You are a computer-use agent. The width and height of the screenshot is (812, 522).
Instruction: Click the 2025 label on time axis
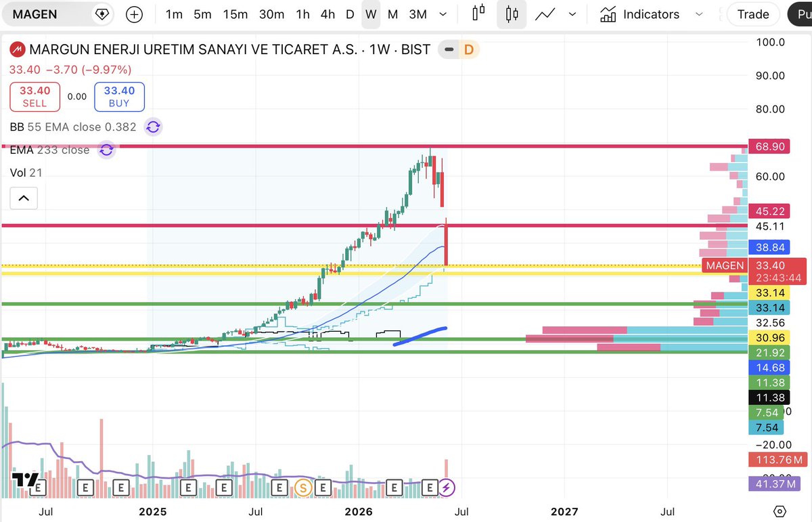[x=152, y=511]
